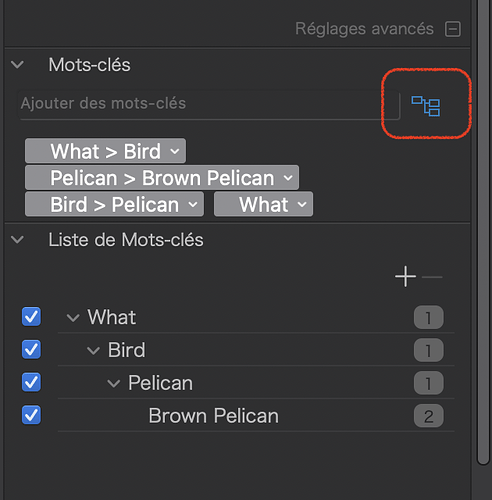
Task: Click the hierarchical keyword tree icon
Action: (x=426, y=106)
